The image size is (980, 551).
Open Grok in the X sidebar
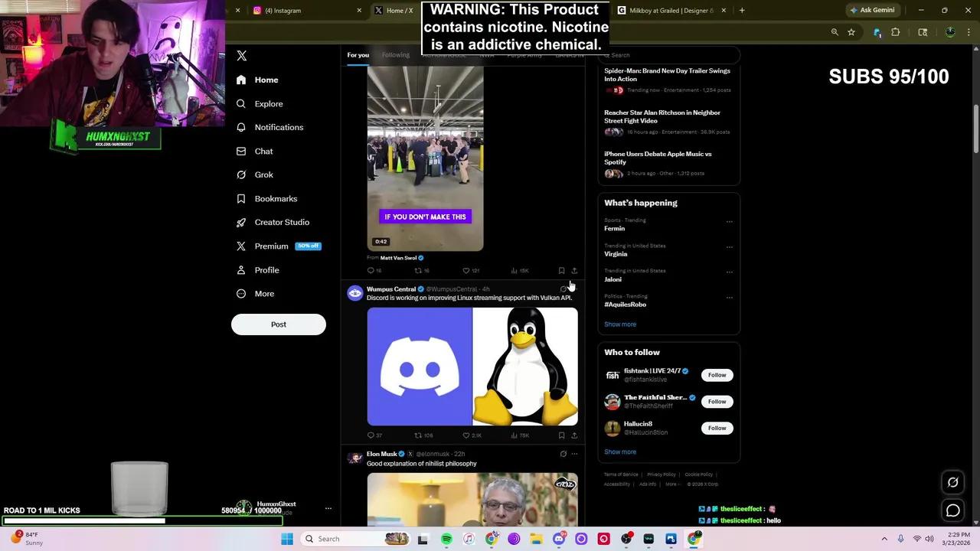click(x=254, y=174)
